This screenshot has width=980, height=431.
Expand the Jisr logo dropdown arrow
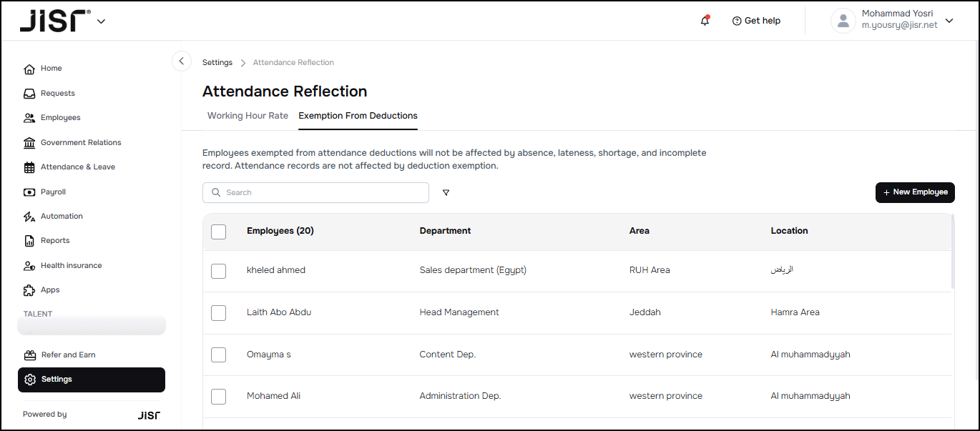[101, 21]
